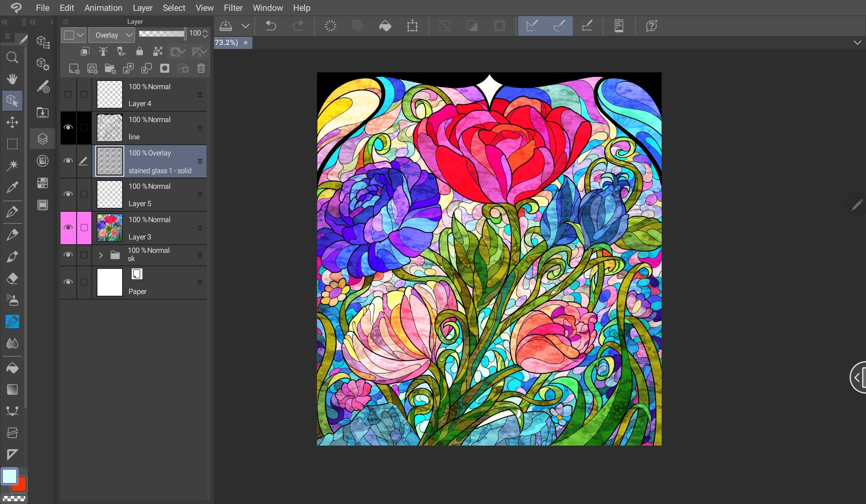
Task: Adjust the layer opacity slider
Action: 162,33
